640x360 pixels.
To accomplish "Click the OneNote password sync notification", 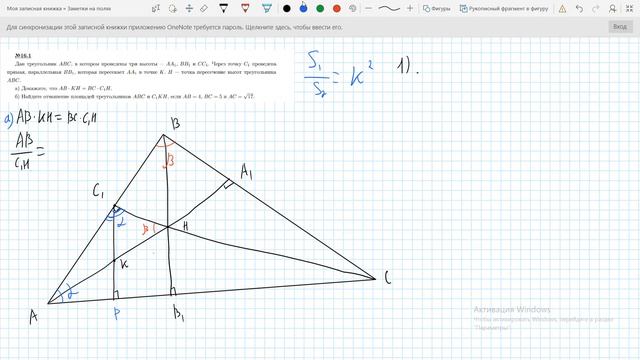I will click(x=175, y=27).
